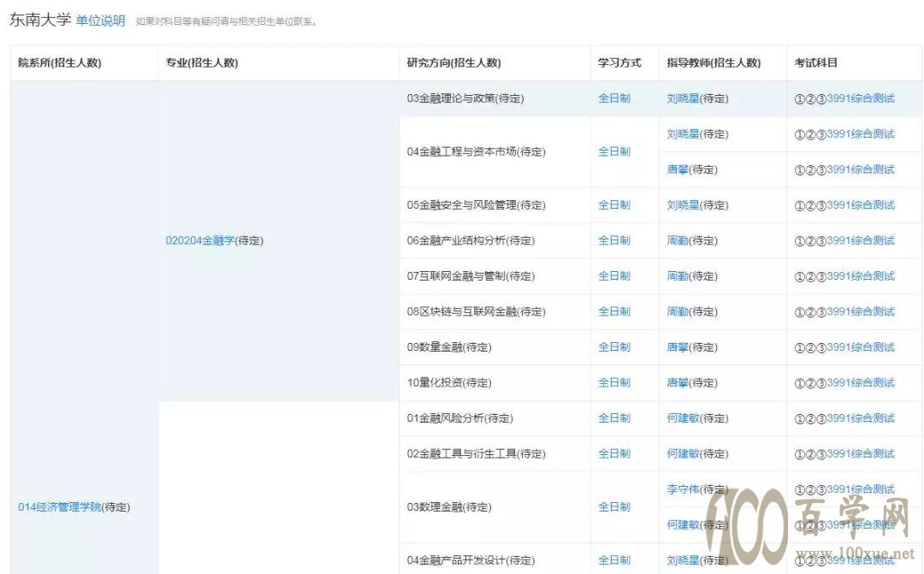Click 唐攀 in the 04金融工程与资本市场 row
Screen dimensions: 924x574
pyautogui.click(x=678, y=169)
